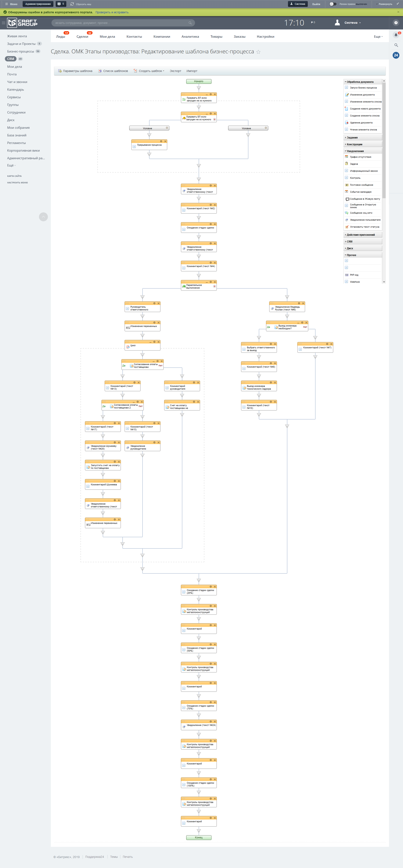Select 'PHP код' activity icon
Viewport: 403px width, 868px height.
[x=347, y=275]
